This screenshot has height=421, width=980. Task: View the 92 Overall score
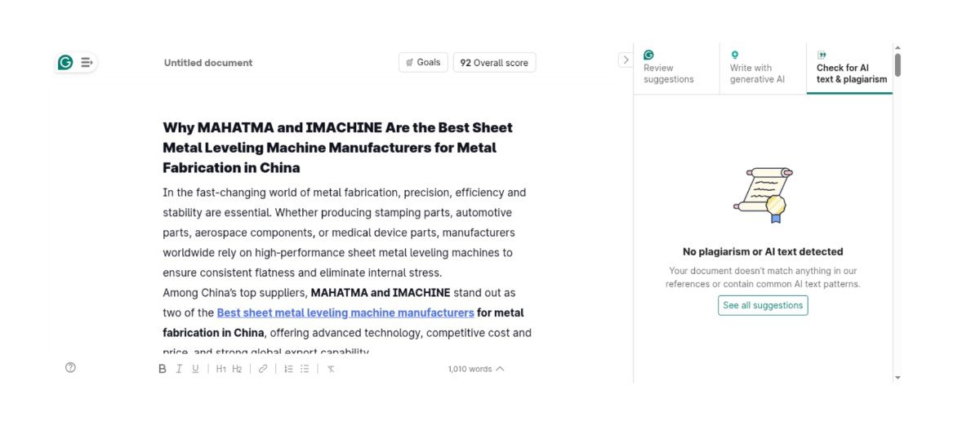(494, 62)
